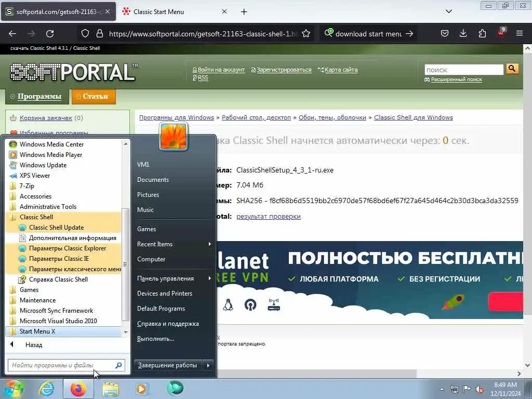Click the Программы site tab
Viewport: 532px width, 399px height.
(37, 97)
